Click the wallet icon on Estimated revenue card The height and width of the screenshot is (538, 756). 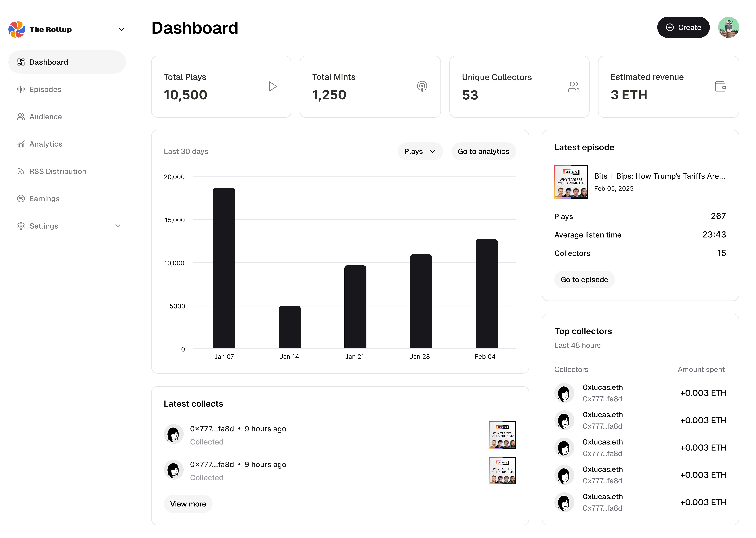720,86
